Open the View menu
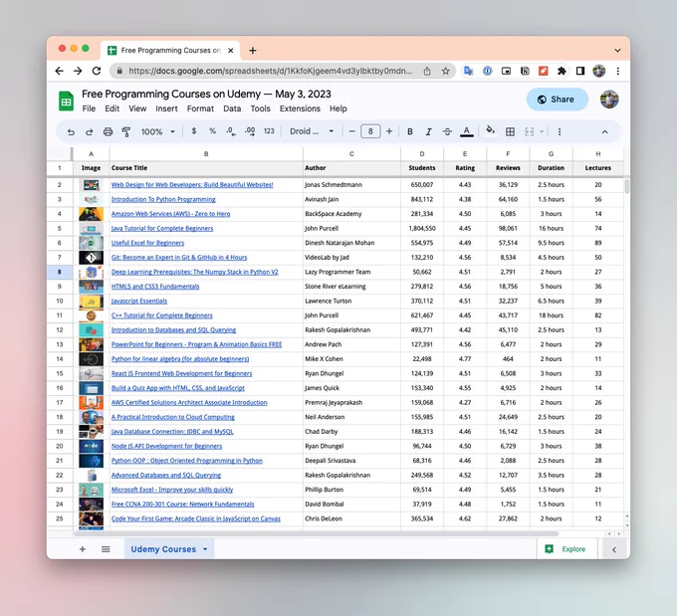Image resolution: width=677 pixels, height=616 pixels. 137,108
